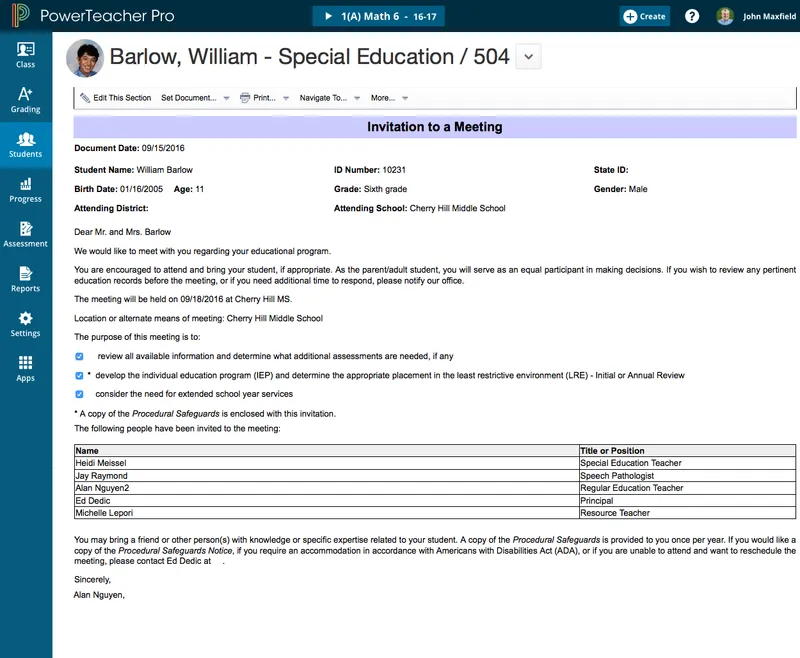Click the Resource Teacher cell

[687, 513]
